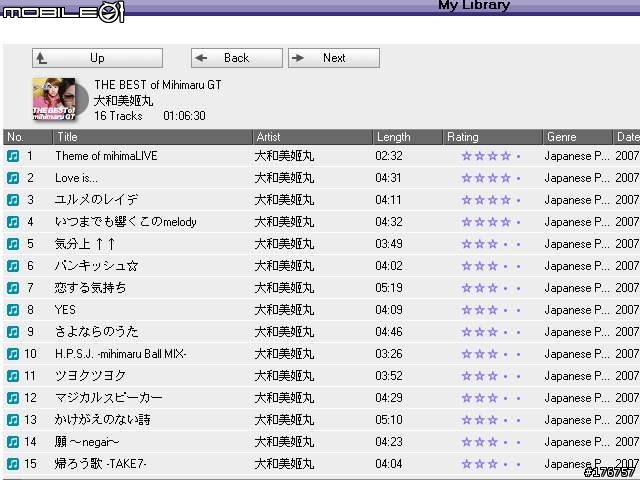640x480 pixels.
Task: Click album artist 大和美姫丸 under album title
Action: [x=124, y=101]
